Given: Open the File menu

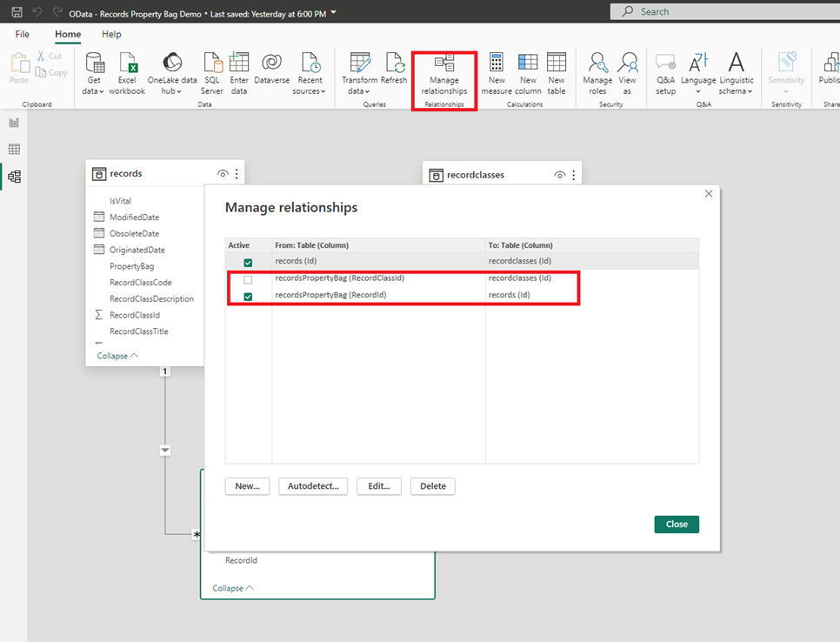Looking at the screenshot, I should 23,34.
